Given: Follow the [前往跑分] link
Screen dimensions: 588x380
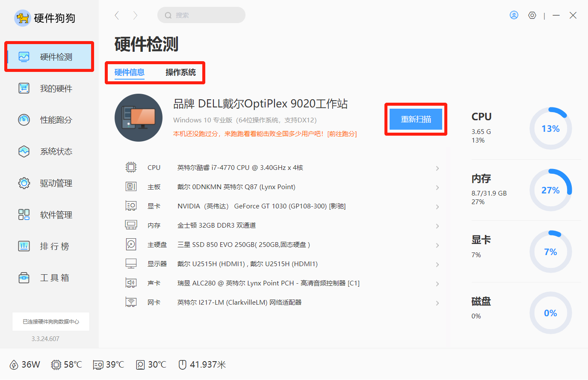Looking at the screenshot, I should (342, 134).
